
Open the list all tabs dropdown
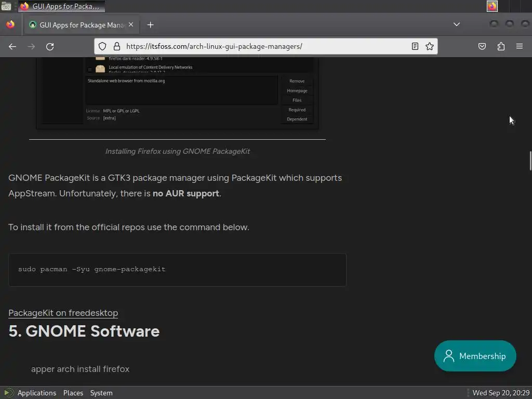pyautogui.click(x=457, y=24)
